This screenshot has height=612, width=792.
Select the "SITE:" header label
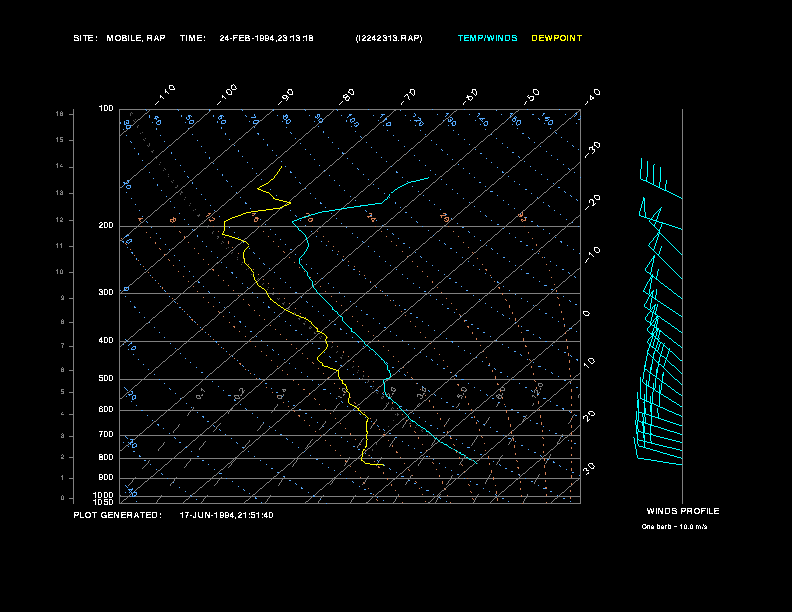click(85, 38)
